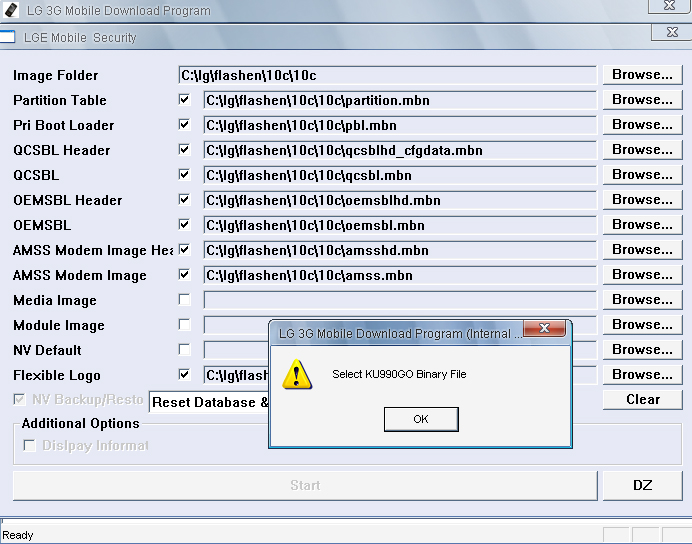This screenshot has height=544, width=692.
Task: Open the Reset Database dropdown
Action: (209, 402)
